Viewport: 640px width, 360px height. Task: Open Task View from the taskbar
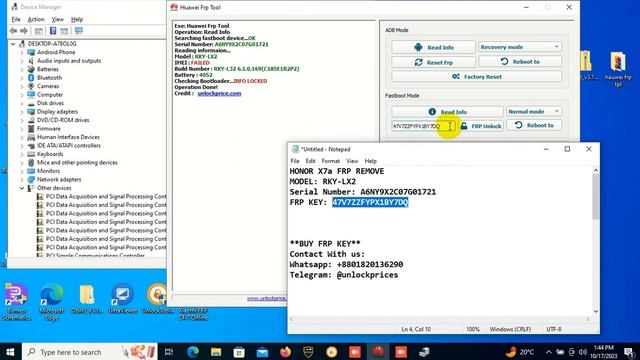click(x=169, y=352)
